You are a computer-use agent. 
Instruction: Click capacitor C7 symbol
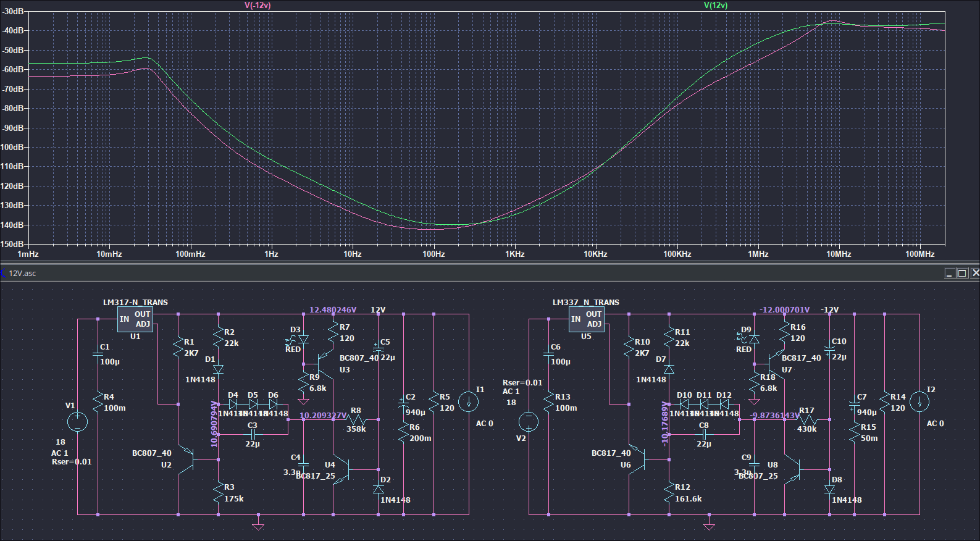tap(855, 405)
